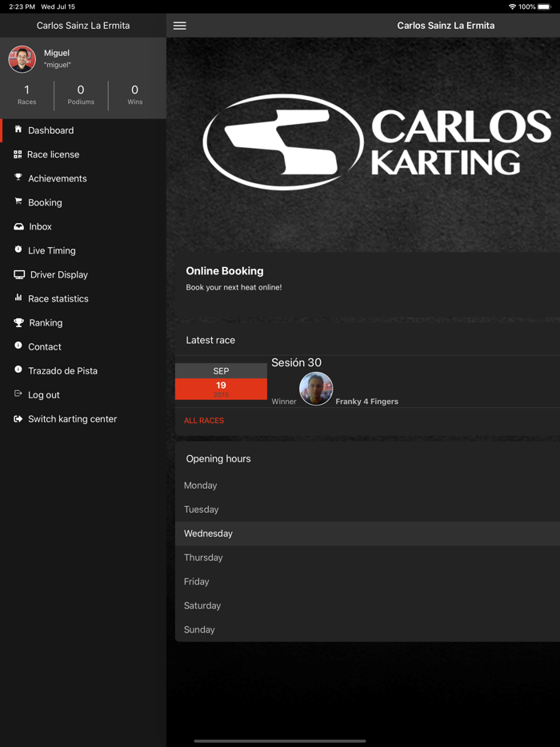Click the Log out door icon
The width and height of the screenshot is (560, 747).
coord(18,393)
